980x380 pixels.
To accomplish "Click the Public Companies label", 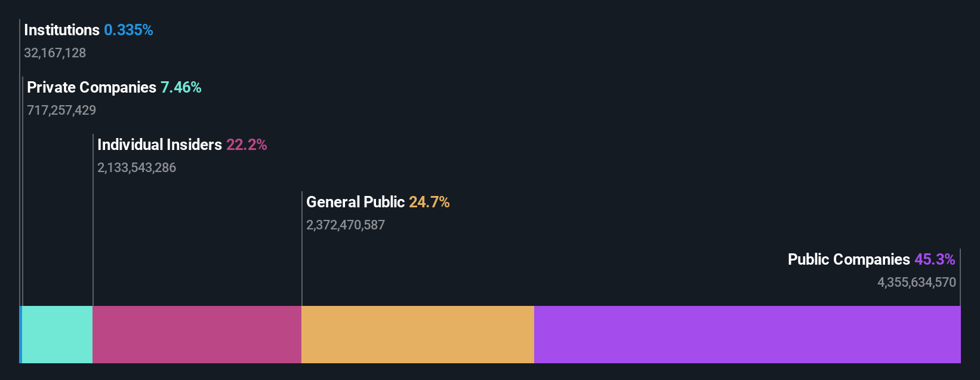I will click(x=849, y=259).
